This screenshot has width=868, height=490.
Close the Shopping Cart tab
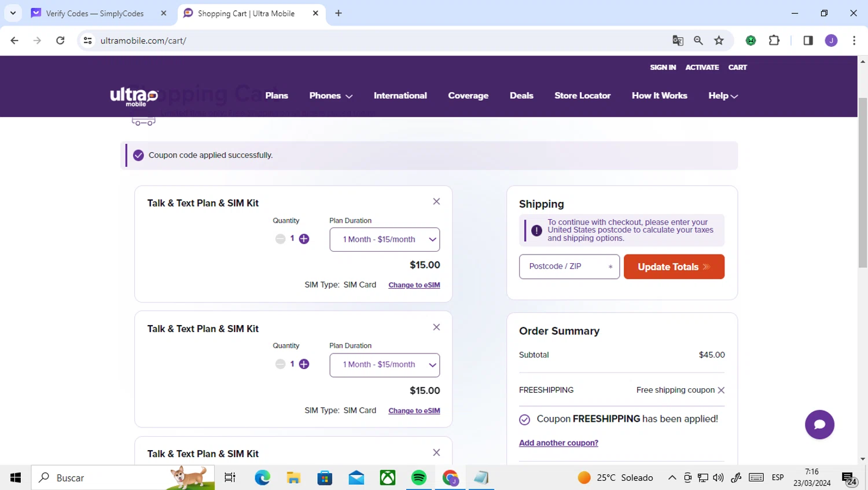[x=315, y=13]
